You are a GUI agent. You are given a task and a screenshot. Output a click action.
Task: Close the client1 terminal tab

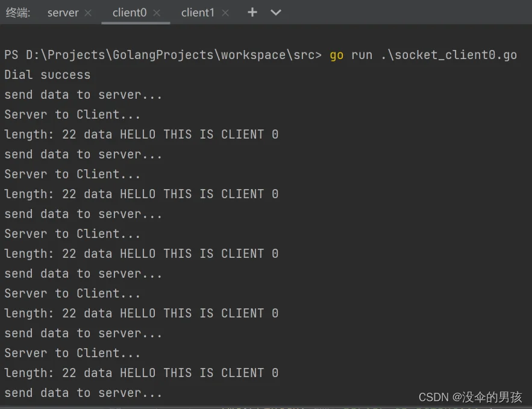click(225, 13)
